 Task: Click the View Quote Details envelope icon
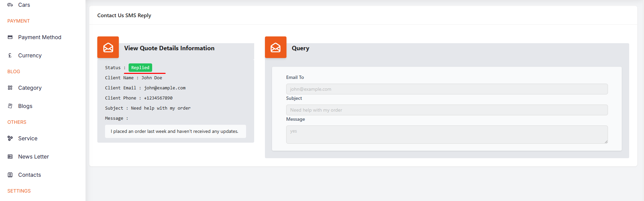pyautogui.click(x=108, y=47)
